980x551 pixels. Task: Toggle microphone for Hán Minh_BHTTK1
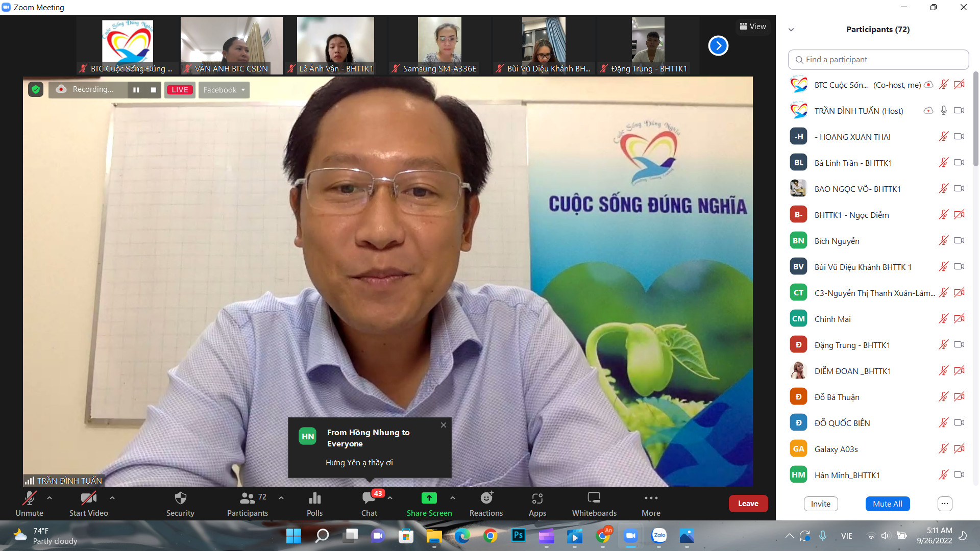(944, 475)
